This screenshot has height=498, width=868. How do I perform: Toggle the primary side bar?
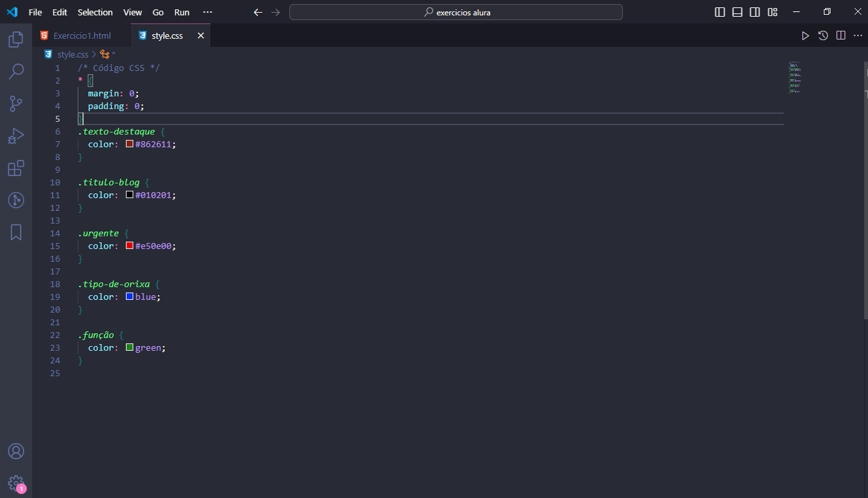[720, 12]
